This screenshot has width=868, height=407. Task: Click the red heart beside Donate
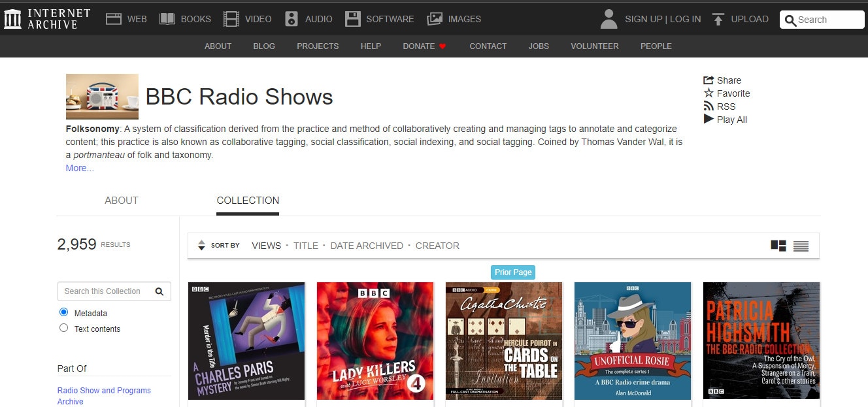click(x=442, y=46)
